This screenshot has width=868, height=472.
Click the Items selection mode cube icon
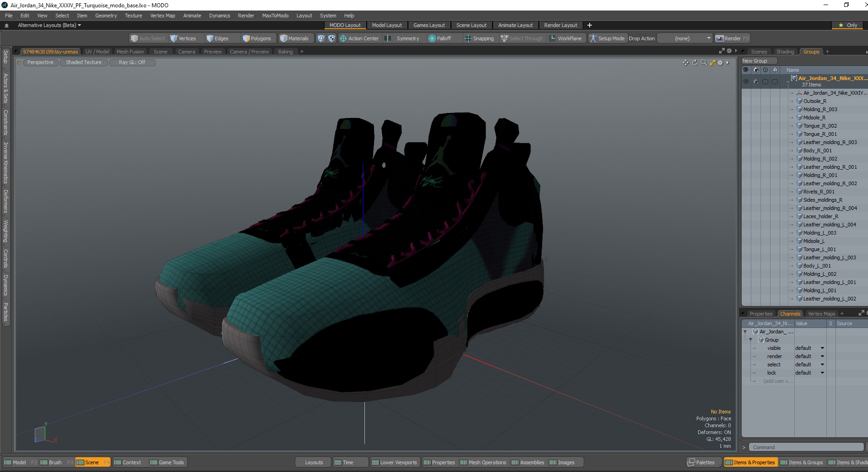pos(321,38)
